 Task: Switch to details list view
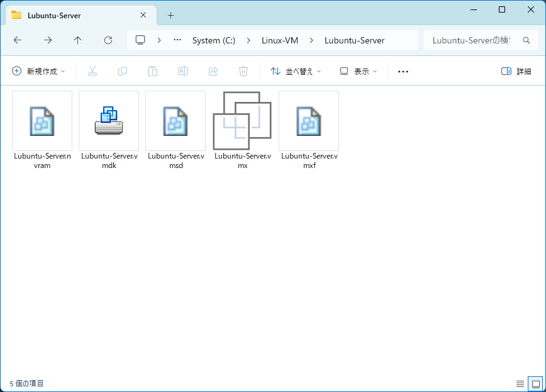click(x=520, y=383)
